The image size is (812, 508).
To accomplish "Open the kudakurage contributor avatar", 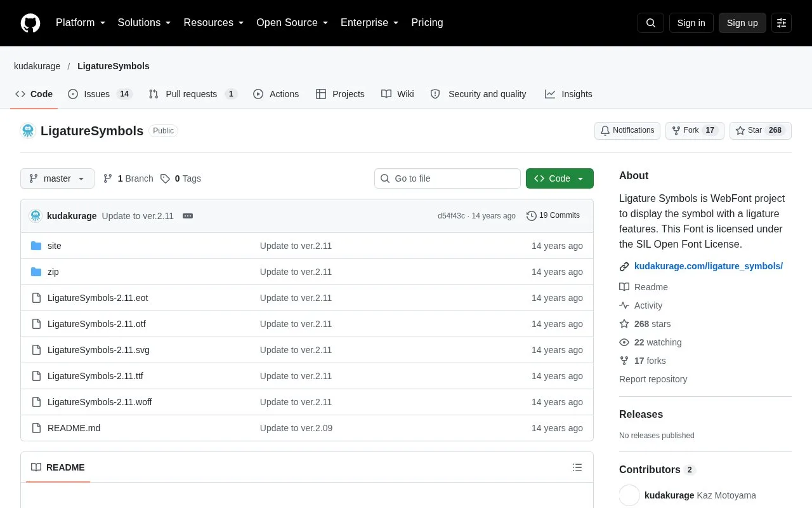I will coord(629,495).
